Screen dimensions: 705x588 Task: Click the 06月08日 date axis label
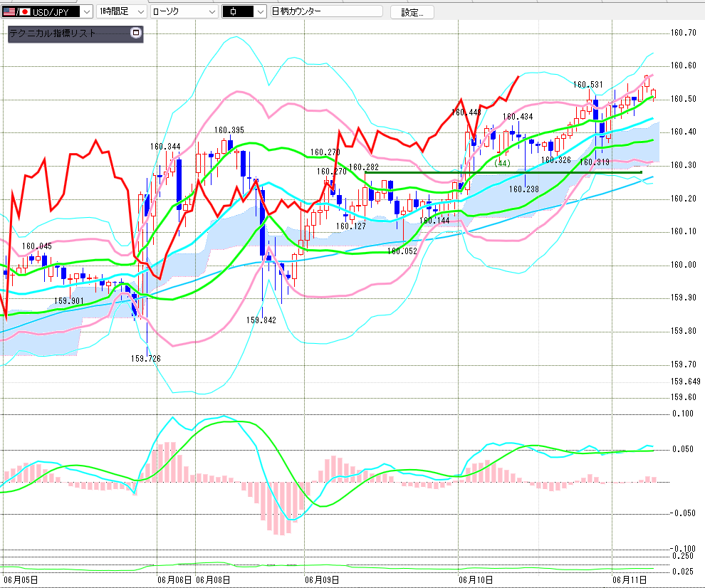click(x=213, y=580)
